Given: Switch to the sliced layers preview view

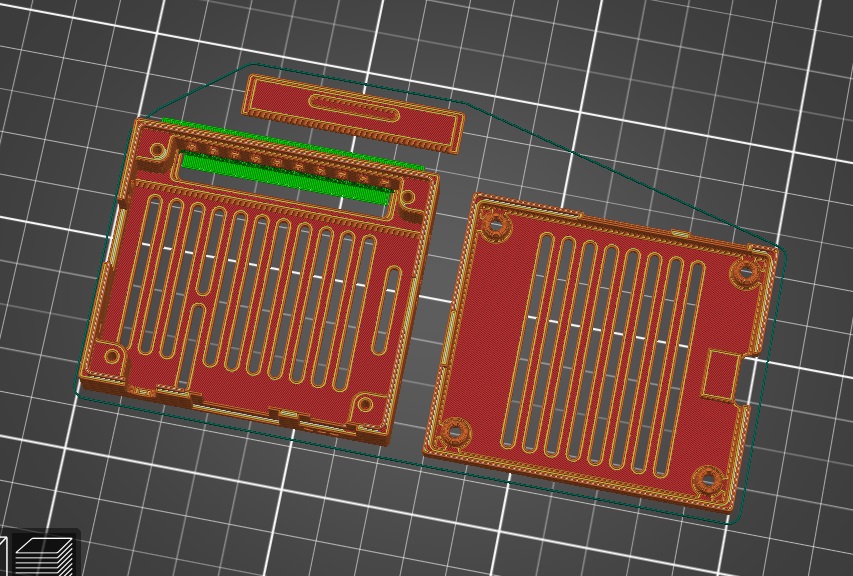Looking at the screenshot, I should click(44, 556).
